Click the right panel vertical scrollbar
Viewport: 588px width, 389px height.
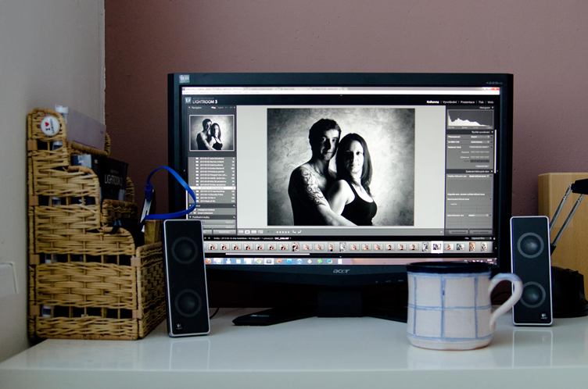[496, 150]
